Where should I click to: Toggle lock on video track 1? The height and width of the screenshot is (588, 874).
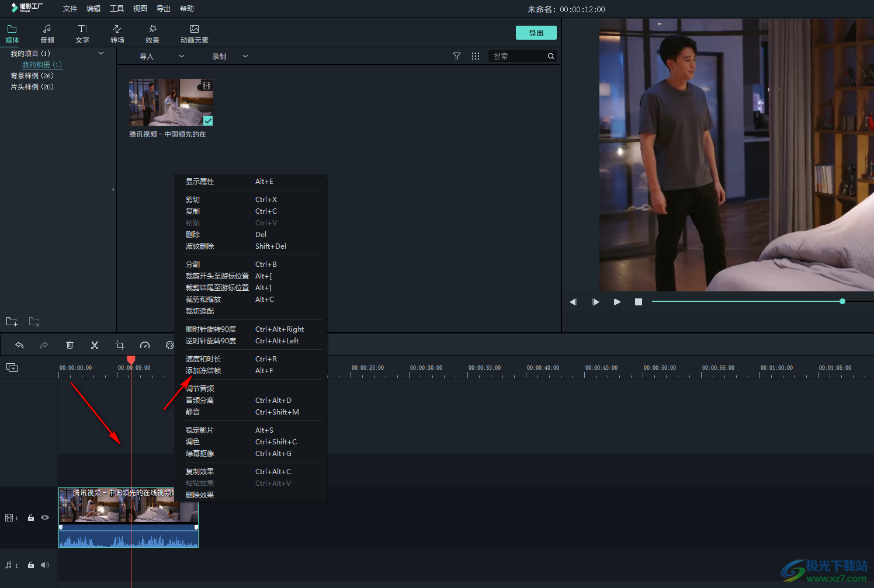(31, 518)
